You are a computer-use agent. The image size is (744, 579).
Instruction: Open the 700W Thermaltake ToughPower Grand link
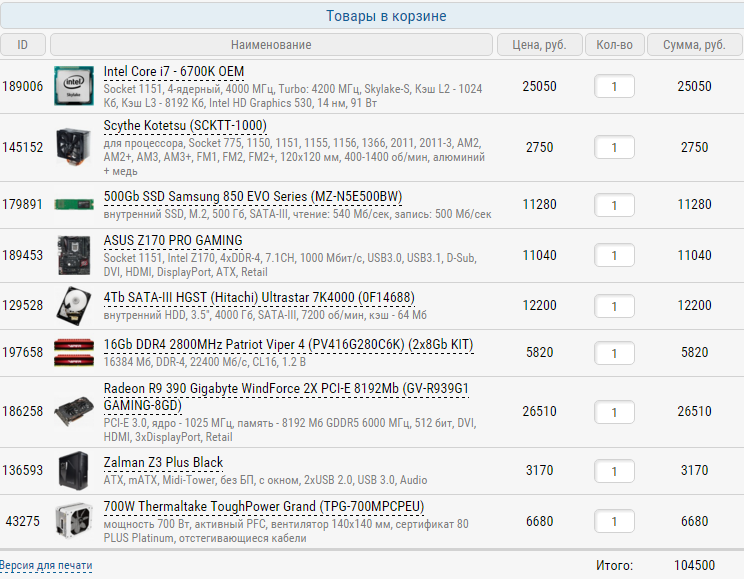[x=264, y=507]
